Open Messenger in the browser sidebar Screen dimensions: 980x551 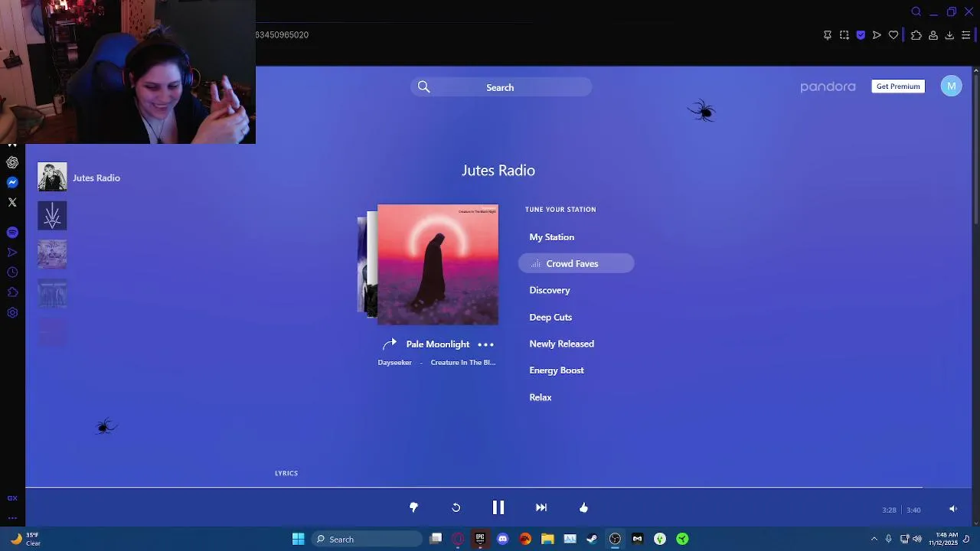(12, 182)
